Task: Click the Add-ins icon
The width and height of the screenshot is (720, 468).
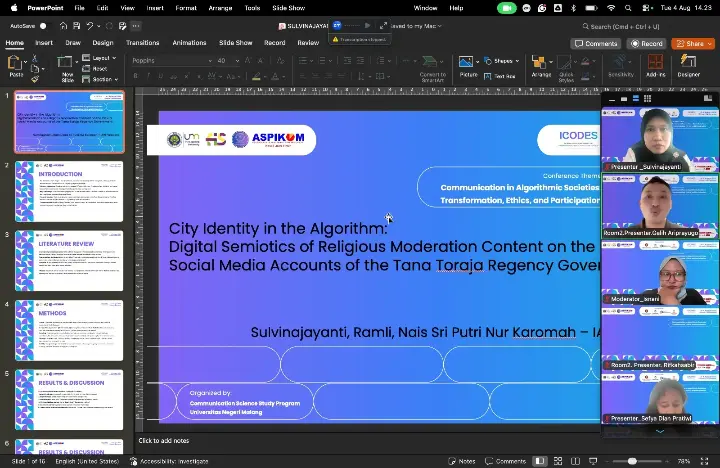Action: pyautogui.click(x=655, y=62)
